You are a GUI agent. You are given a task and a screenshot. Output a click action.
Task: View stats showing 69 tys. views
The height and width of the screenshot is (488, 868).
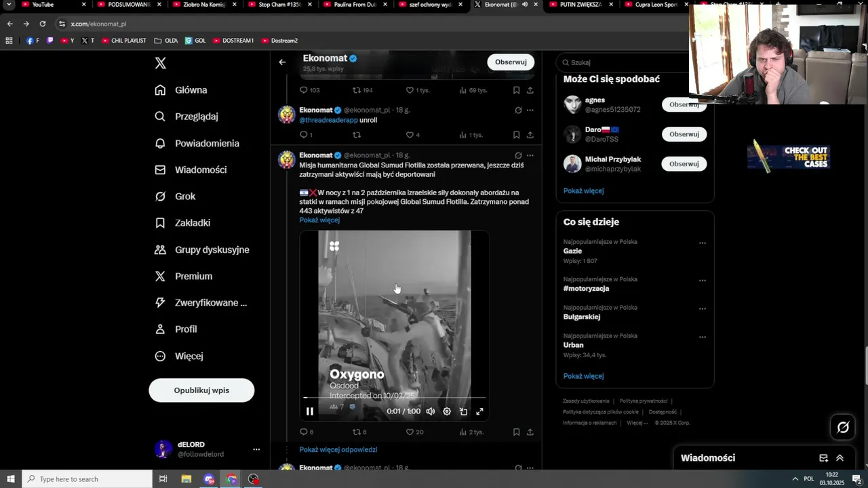473,90
